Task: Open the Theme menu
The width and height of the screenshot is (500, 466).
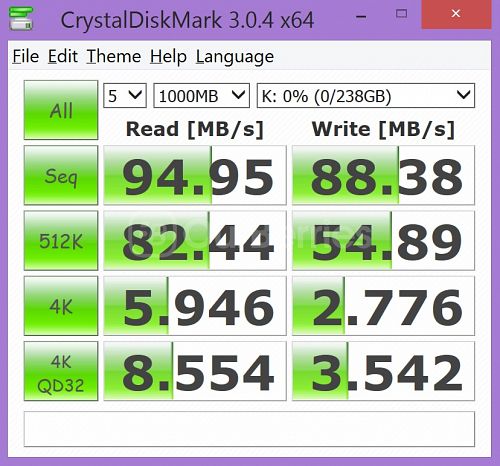Action: click(114, 56)
